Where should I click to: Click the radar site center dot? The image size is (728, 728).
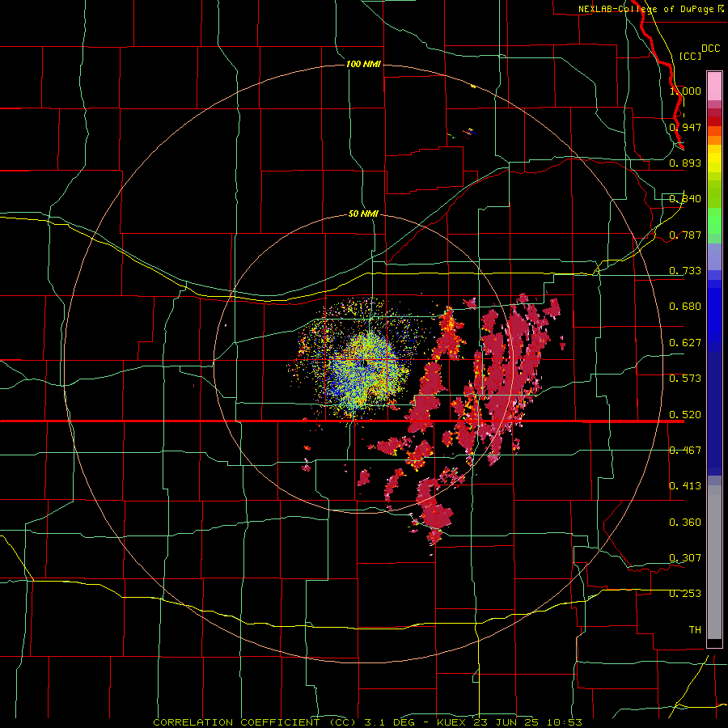click(366, 362)
